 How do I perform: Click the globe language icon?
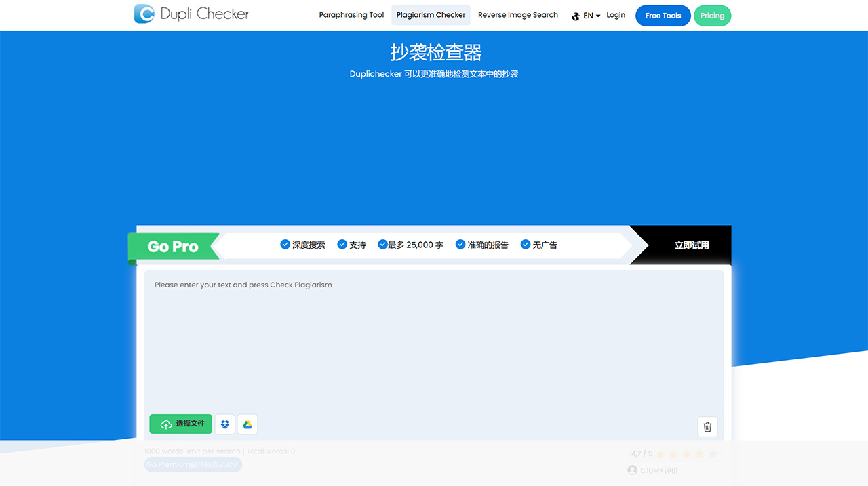tap(574, 16)
